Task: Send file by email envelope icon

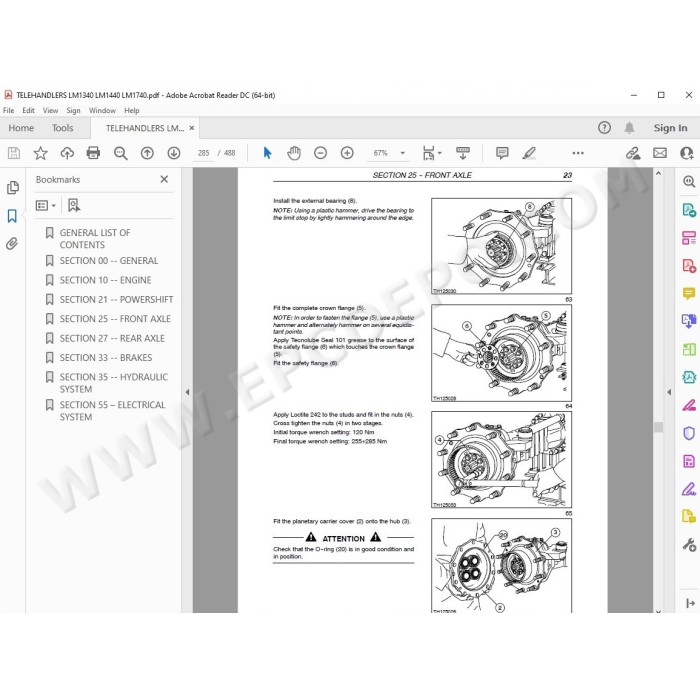Action: point(660,153)
